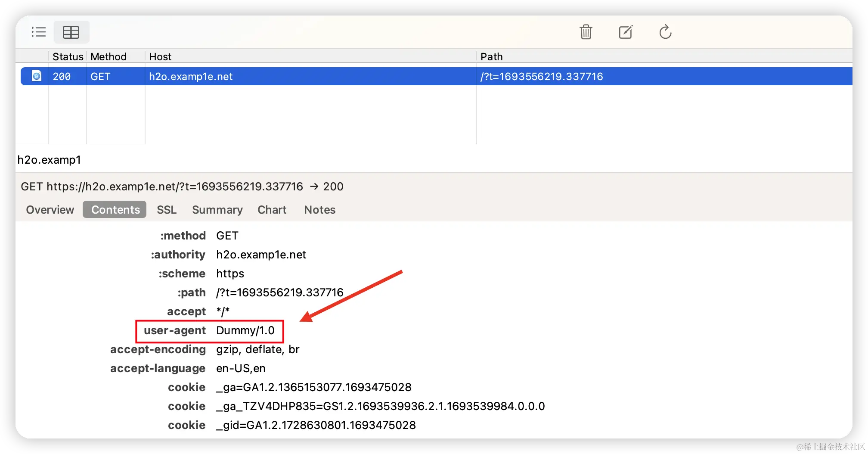View the Summary tab
868x454 pixels.
pyautogui.click(x=217, y=210)
